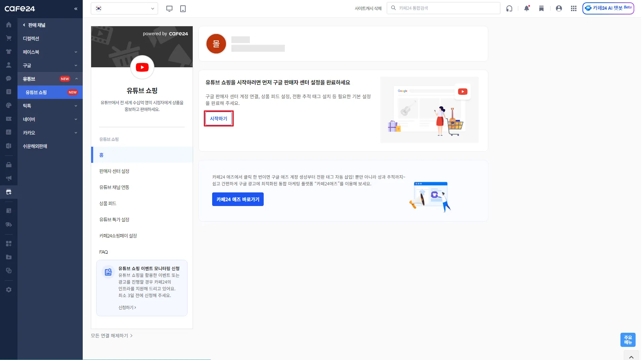Open the megaphone marketing icon
This screenshot has width=644, height=360.
(x=9, y=178)
